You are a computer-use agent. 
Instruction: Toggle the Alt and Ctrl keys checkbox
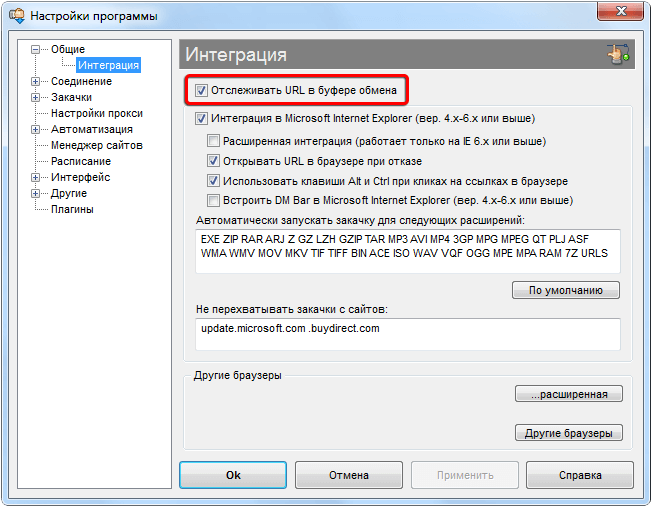[213, 181]
